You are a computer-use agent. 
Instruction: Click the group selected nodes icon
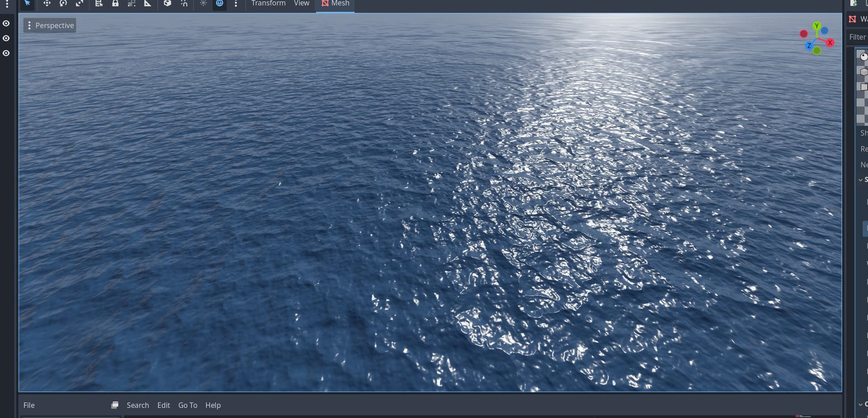click(132, 4)
